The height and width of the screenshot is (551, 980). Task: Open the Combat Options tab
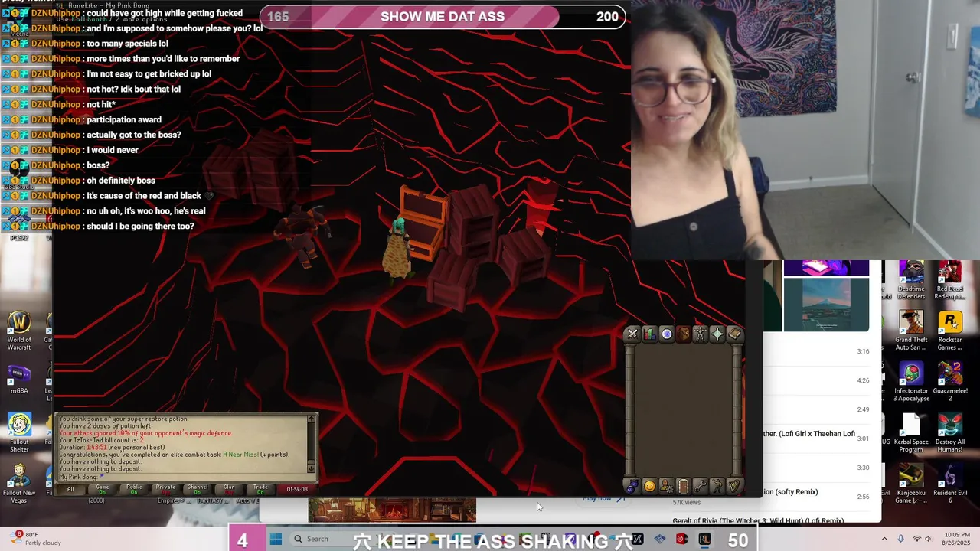tap(632, 334)
